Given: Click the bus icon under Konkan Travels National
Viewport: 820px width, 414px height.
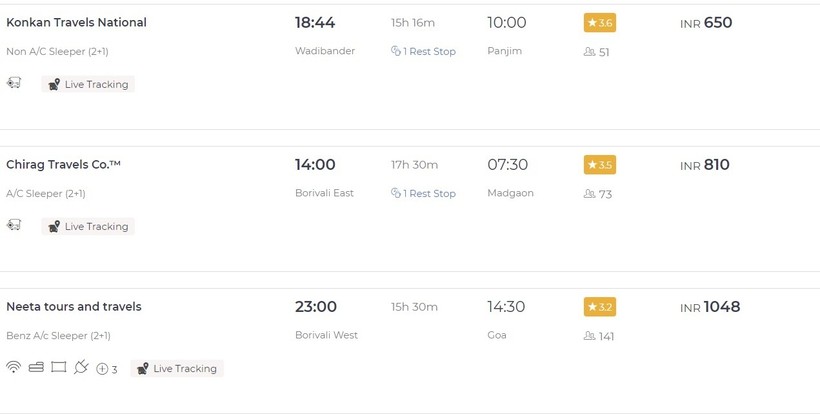Looking at the screenshot, I should (x=14, y=83).
